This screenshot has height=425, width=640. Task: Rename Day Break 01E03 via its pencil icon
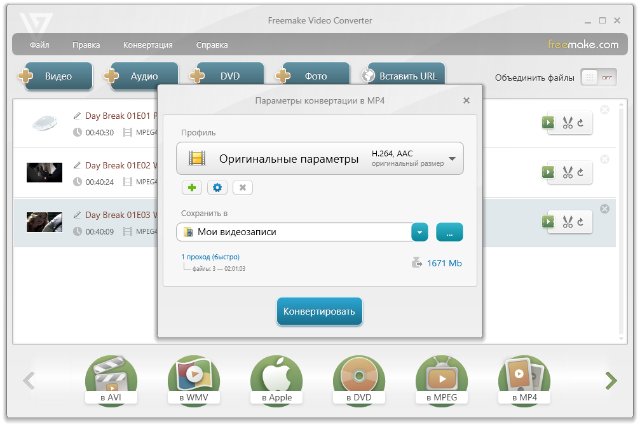point(77,215)
